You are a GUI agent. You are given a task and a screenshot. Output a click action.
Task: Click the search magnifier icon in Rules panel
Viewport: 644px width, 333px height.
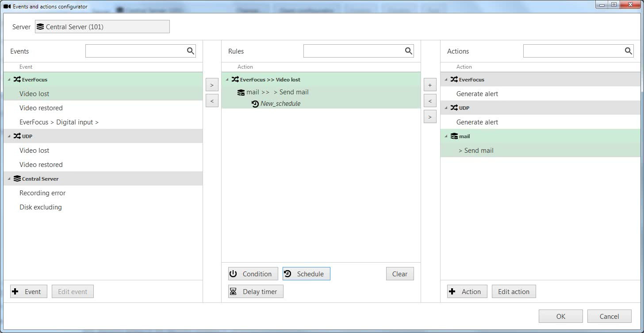pyautogui.click(x=409, y=51)
